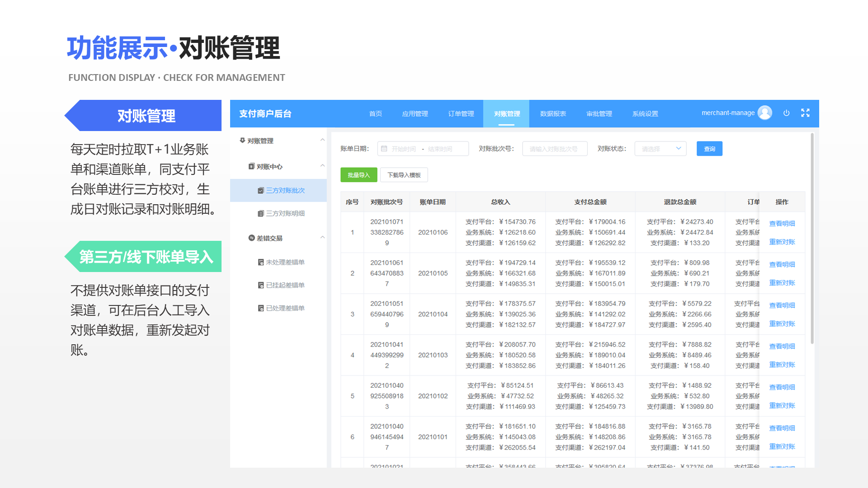Open the power/logout icon in top bar

click(x=787, y=113)
